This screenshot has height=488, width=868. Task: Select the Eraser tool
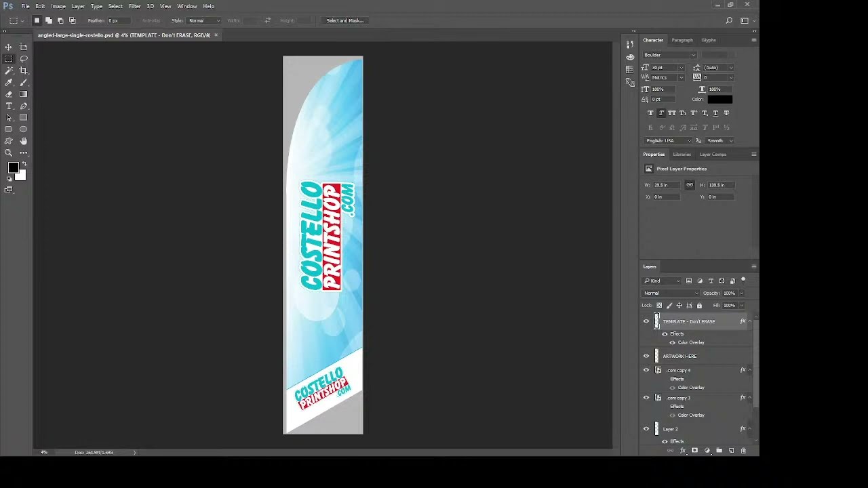pos(9,94)
